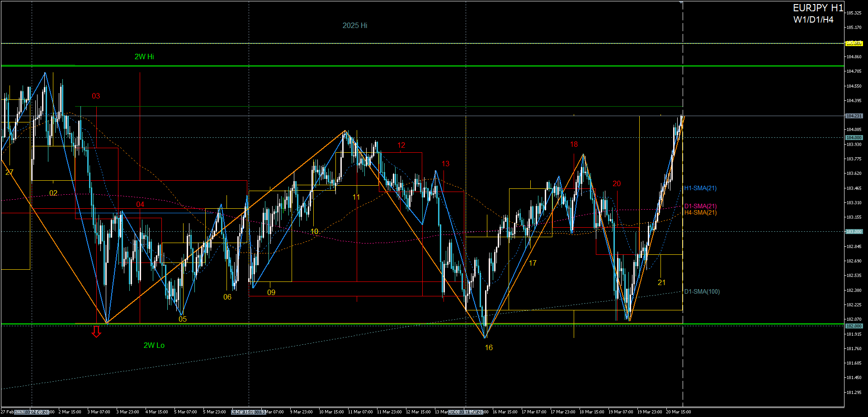Click the 2W Lo text label
Image resolution: width=868 pixels, height=417 pixels.
[154, 346]
